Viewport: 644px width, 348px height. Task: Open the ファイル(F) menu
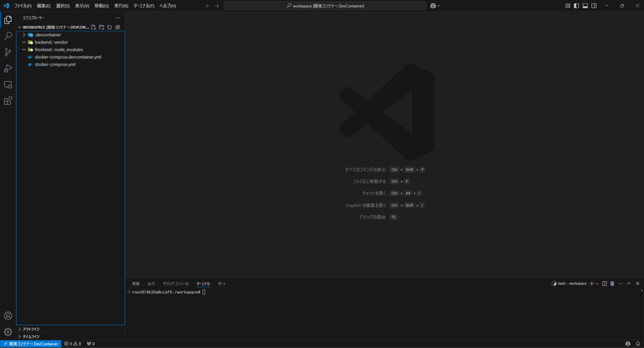pos(23,6)
